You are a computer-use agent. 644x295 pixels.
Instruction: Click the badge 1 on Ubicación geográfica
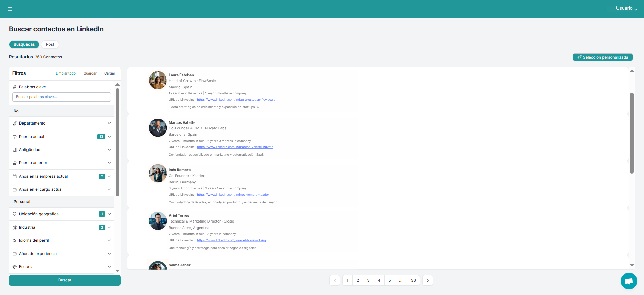click(102, 214)
